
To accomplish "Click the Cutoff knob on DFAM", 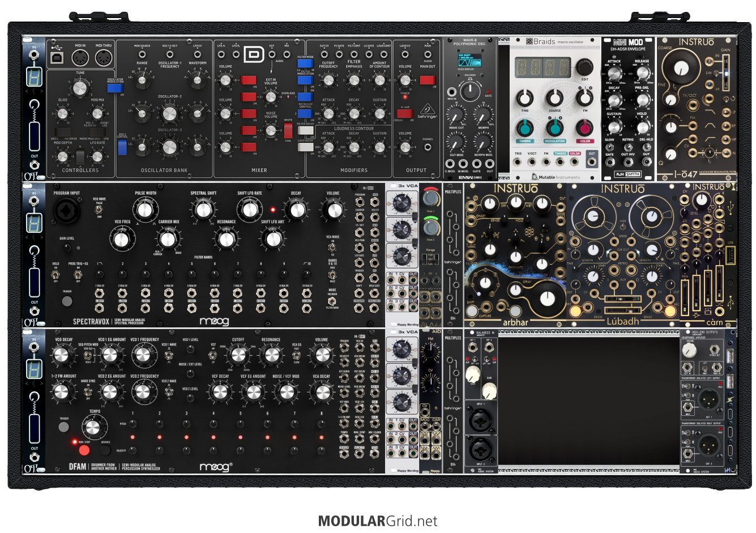I will click(x=238, y=355).
